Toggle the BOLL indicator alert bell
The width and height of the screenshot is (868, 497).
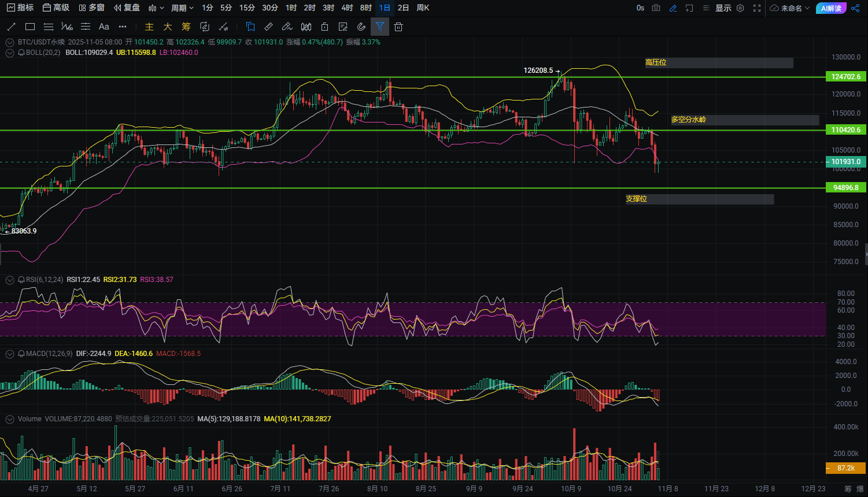coord(21,53)
